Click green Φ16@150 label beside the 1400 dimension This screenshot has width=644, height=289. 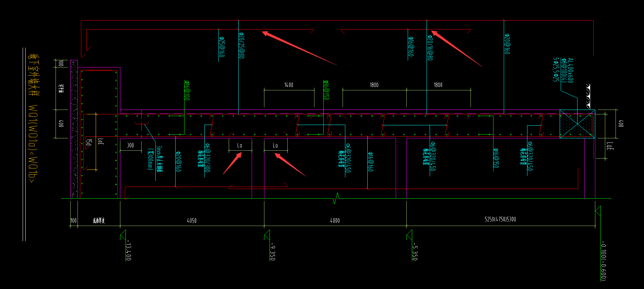pyautogui.click(x=326, y=90)
